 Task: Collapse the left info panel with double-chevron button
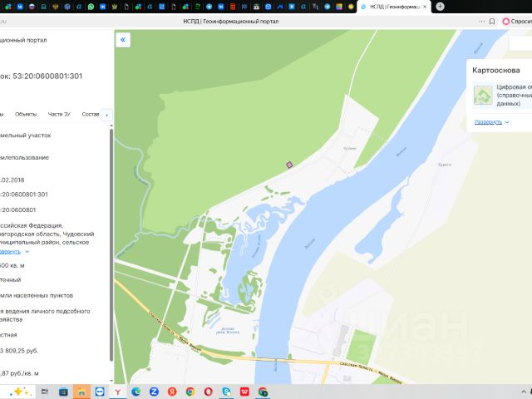coord(123,40)
